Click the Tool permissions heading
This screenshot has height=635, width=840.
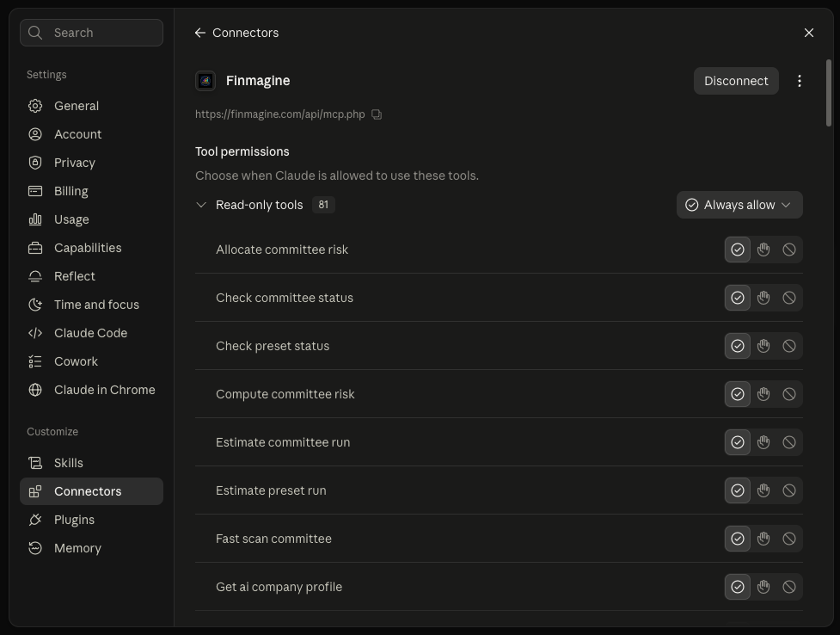pyautogui.click(x=242, y=151)
